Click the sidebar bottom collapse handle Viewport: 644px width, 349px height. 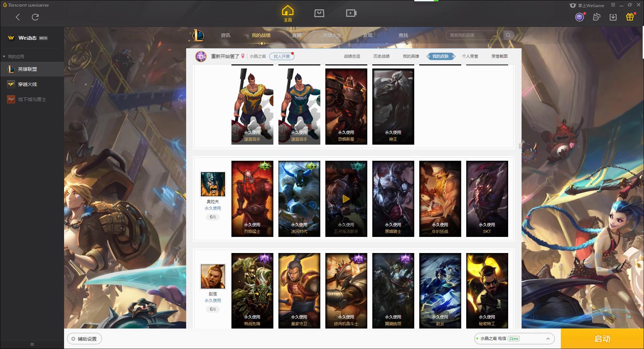pos(32,344)
